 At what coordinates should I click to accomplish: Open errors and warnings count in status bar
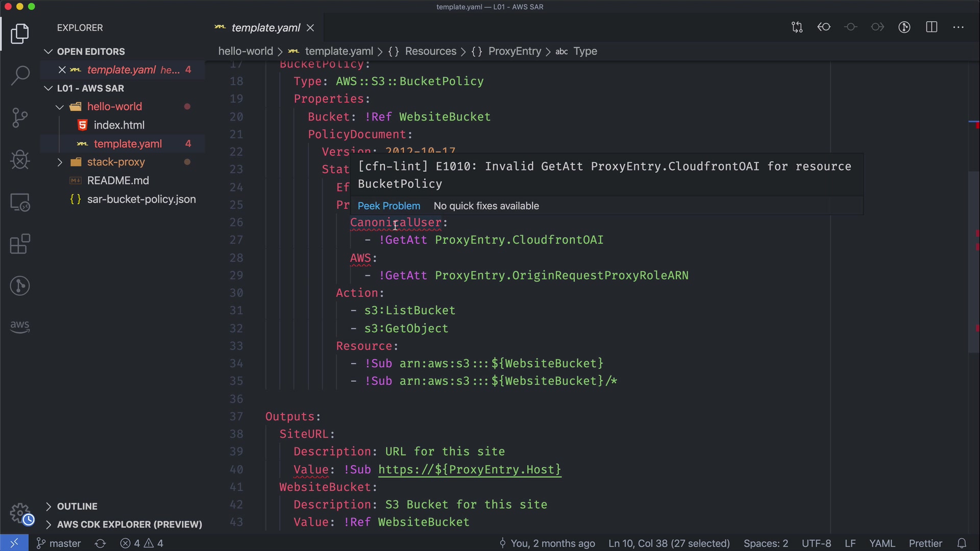click(x=142, y=543)
